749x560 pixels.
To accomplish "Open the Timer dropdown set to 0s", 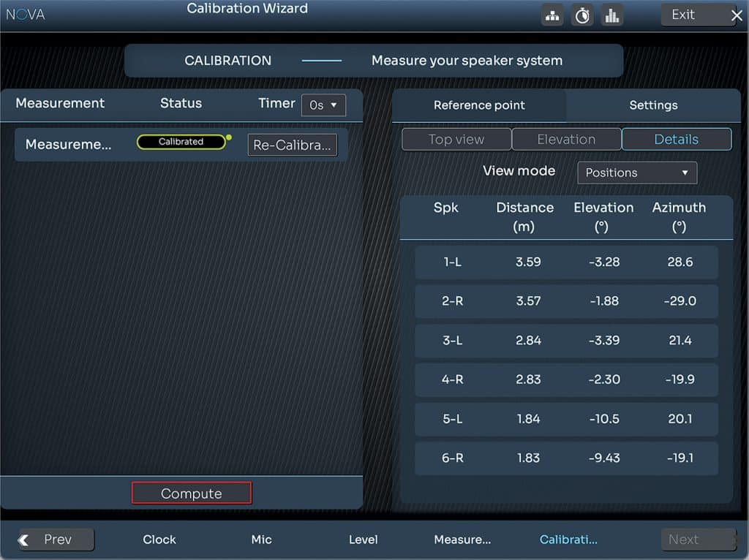I will point(323,105).
